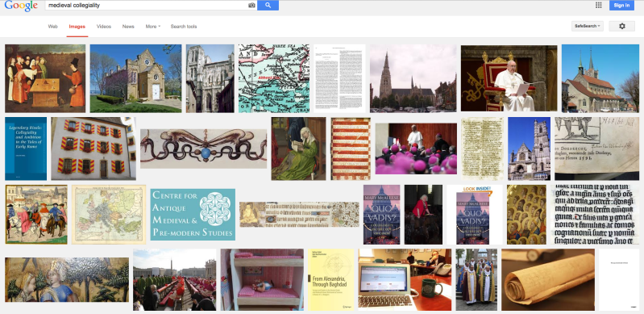
Task: Open the pope on red throne thumbnail
Action: [x=509, y=78]
